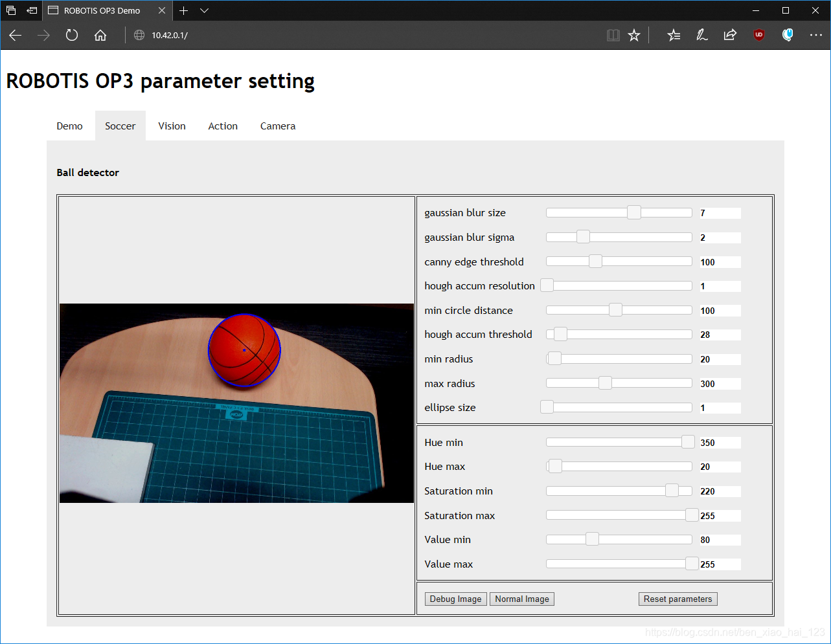The height and width of the screenshot is (644, 831).
Task: Open the Vision tab
Action: [172, 126]
